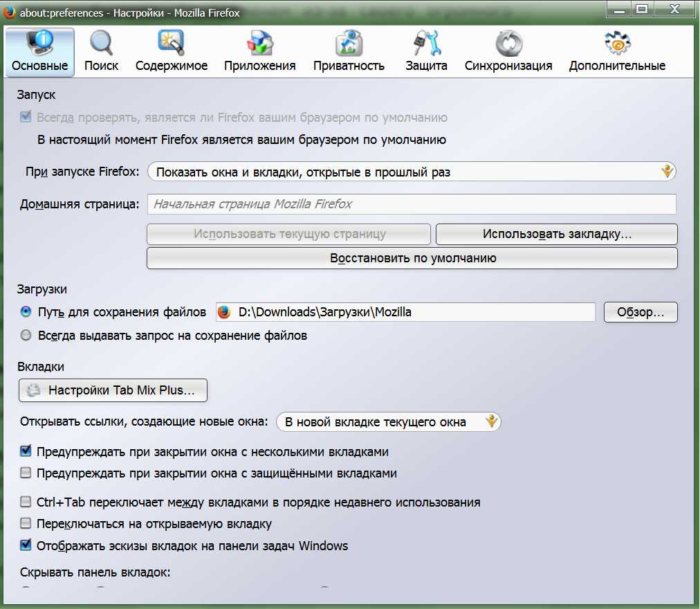Viewport: 700px width, 609px height.
Task: Open the Дополнительные advanced gear icon
Action: click(617, 44)
